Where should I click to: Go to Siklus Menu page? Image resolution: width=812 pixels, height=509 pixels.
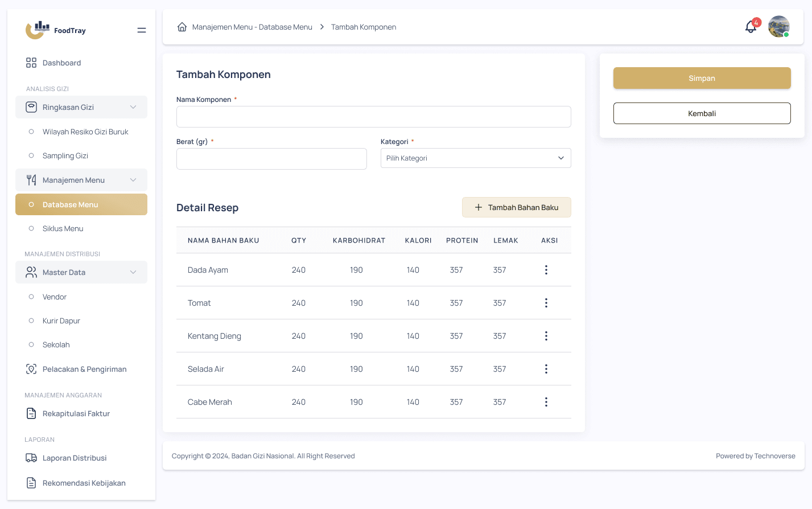coord(63,228)
